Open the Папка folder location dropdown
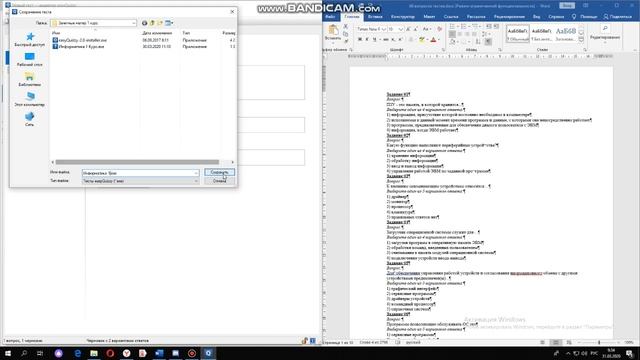 click(94, 23)
